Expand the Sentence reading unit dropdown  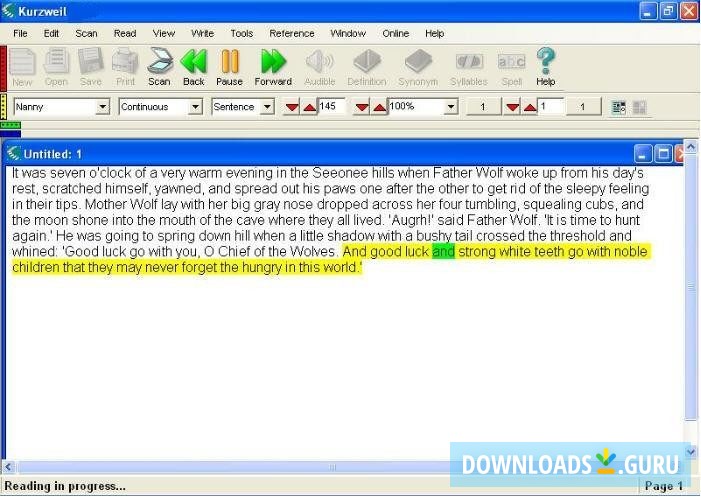point(267,107)
